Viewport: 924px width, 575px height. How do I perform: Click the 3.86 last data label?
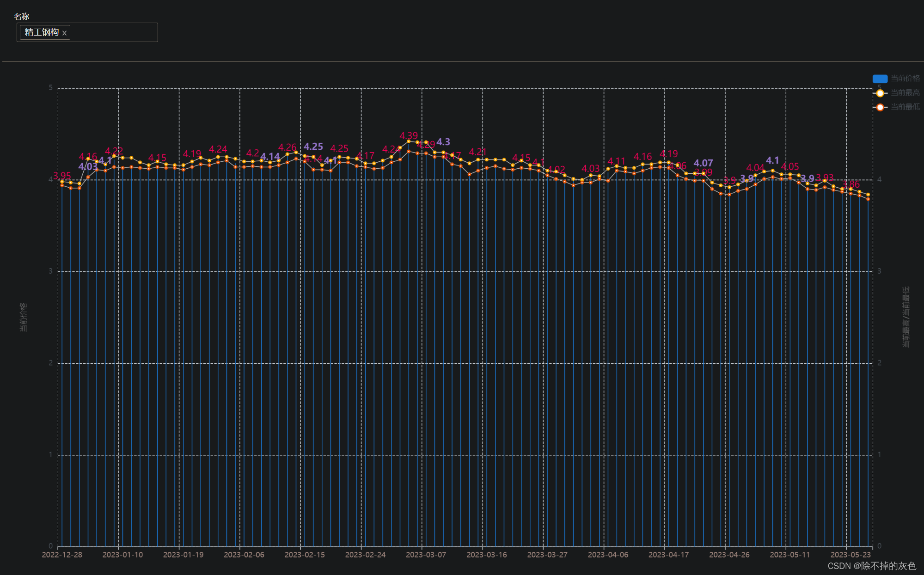click(851, 184)
